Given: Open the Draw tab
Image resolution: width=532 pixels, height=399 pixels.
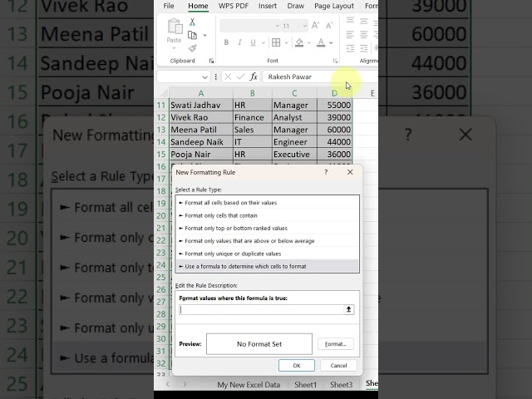Looking at the screenshot, I should [296, 6].
